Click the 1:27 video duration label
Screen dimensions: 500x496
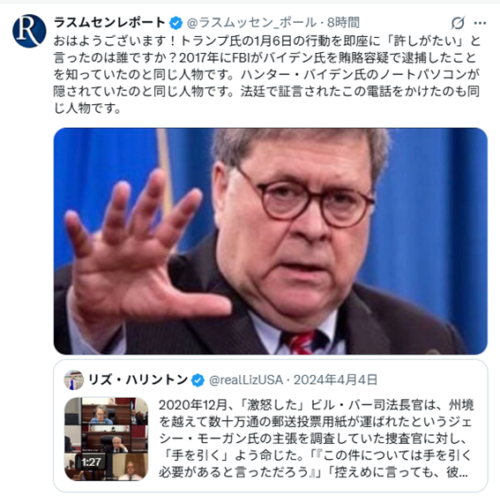pyautogui.click(x=91, y=462)
